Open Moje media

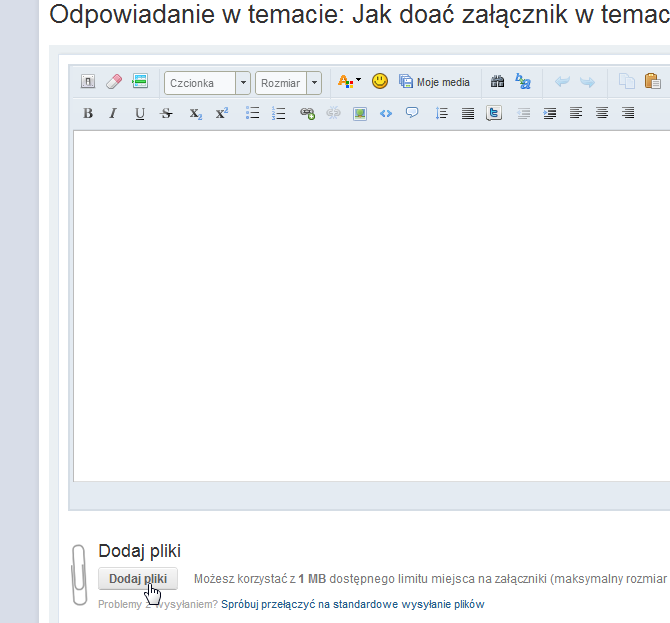click(434, 82)
